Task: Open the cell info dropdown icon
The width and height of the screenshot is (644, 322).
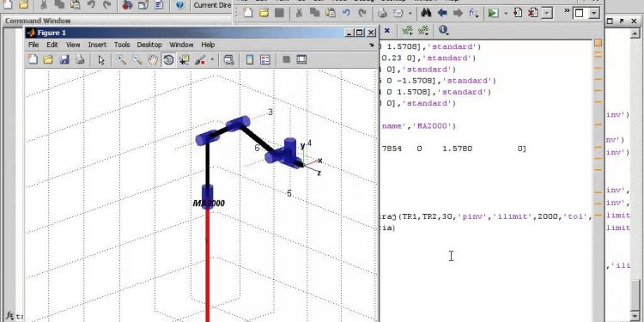Action: (443, 30)
